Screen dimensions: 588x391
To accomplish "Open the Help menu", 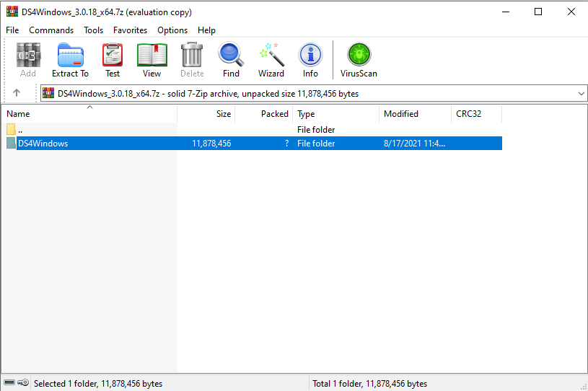I will (x=206, y=30).
